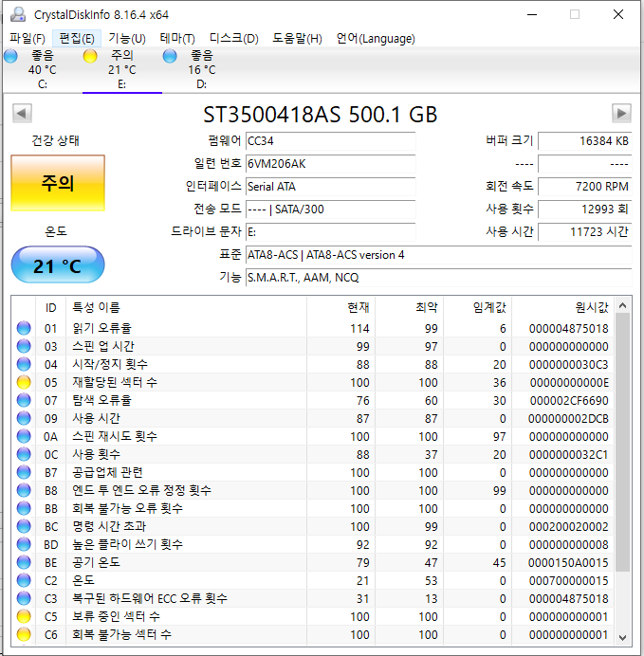Select the C: drive blue status orb
This screenshot has height=656, width=644.
tap(10, 56)
